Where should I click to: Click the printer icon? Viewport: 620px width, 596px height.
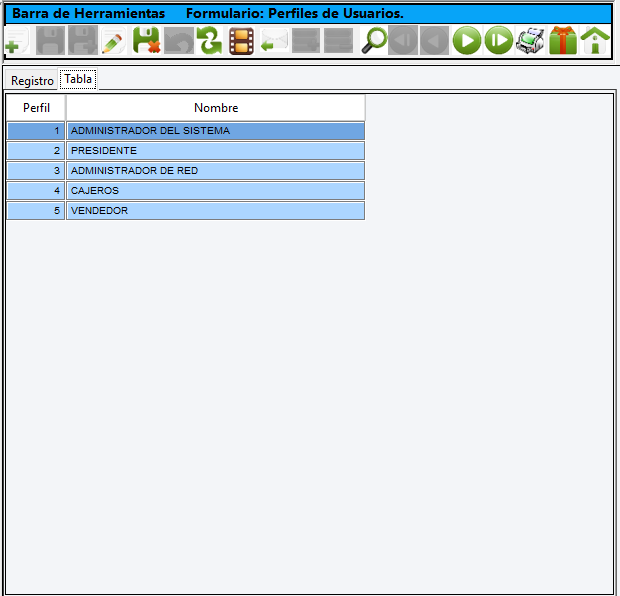[530, 40]
